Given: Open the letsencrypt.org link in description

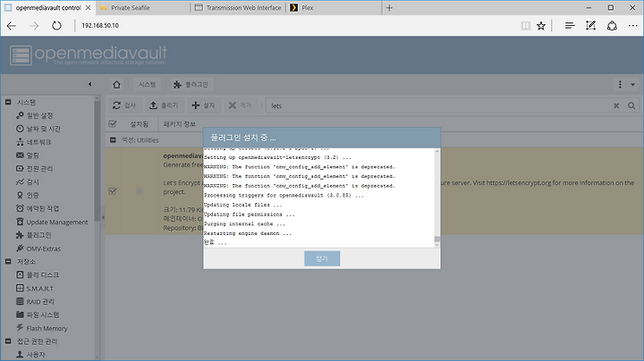Looking at the screenshot, I should (x=519, y=183).
